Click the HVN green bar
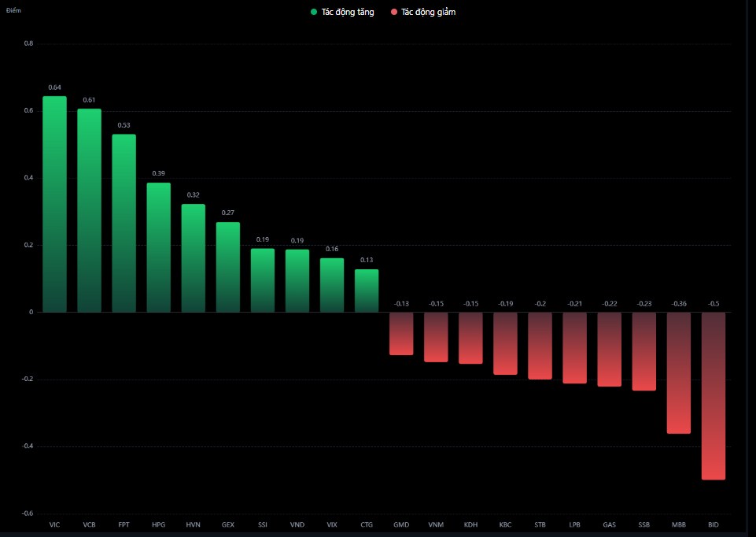 tap(193, 258)
